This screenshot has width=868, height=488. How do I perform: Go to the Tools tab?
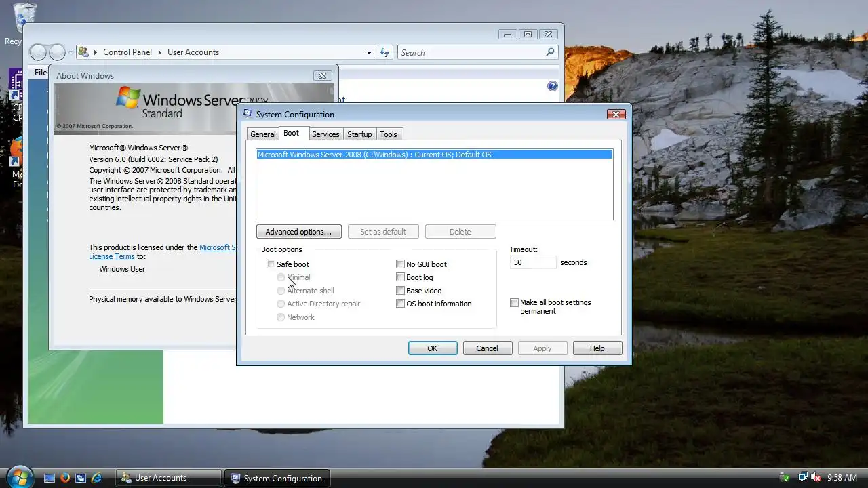[x=389, y=134]
